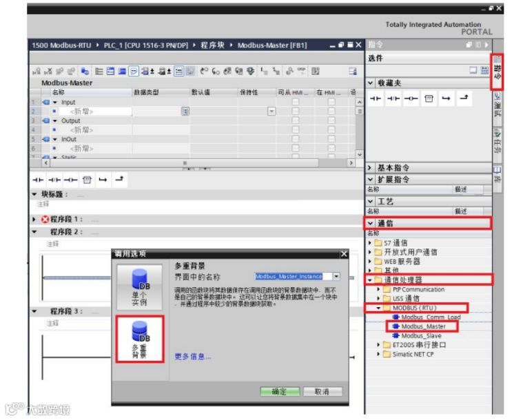Open the 保持性 dropdown in row 2
Viewport: 532px width, 420px height.
tap(272, 111)
